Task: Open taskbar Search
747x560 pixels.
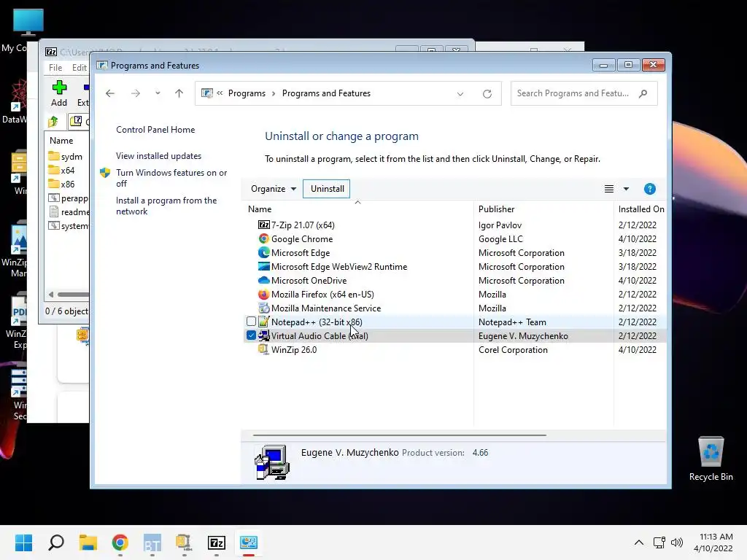Action: click(56, 542)
